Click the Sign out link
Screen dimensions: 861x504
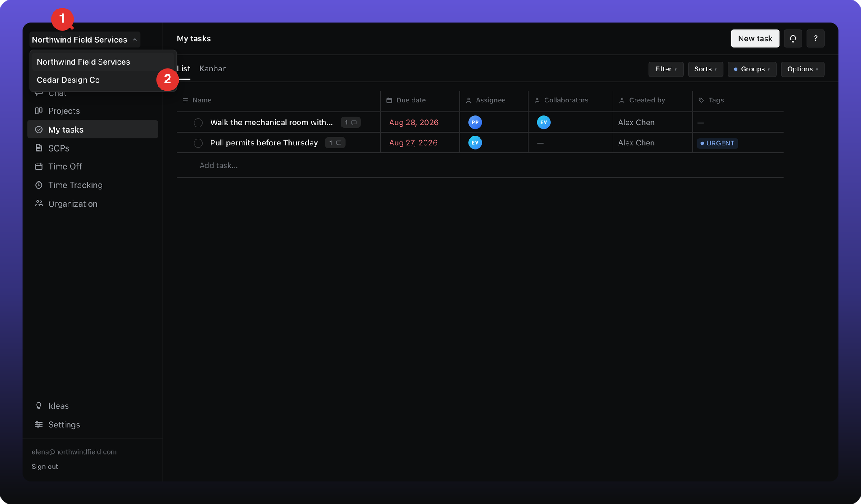(x=45, y=467)
